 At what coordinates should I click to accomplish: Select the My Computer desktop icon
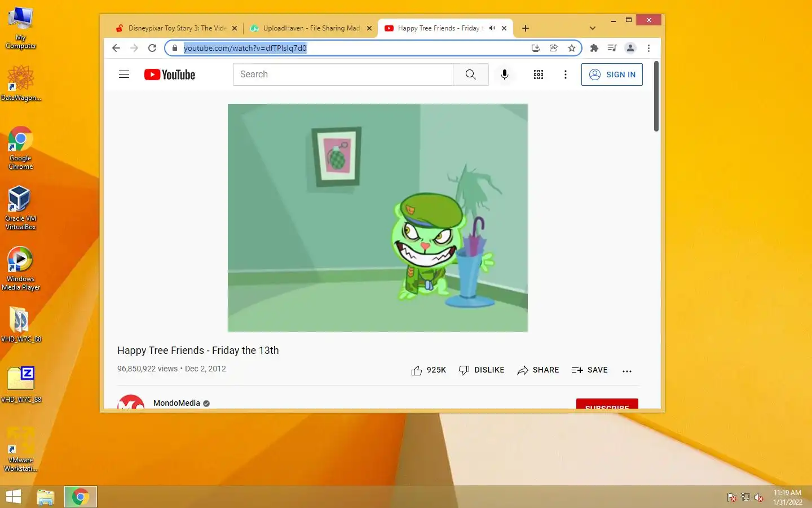[21, 28]
